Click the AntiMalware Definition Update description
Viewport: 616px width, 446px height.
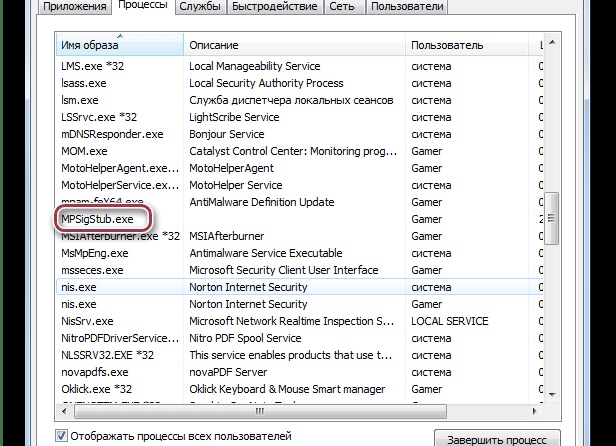[x=262, y=202]
